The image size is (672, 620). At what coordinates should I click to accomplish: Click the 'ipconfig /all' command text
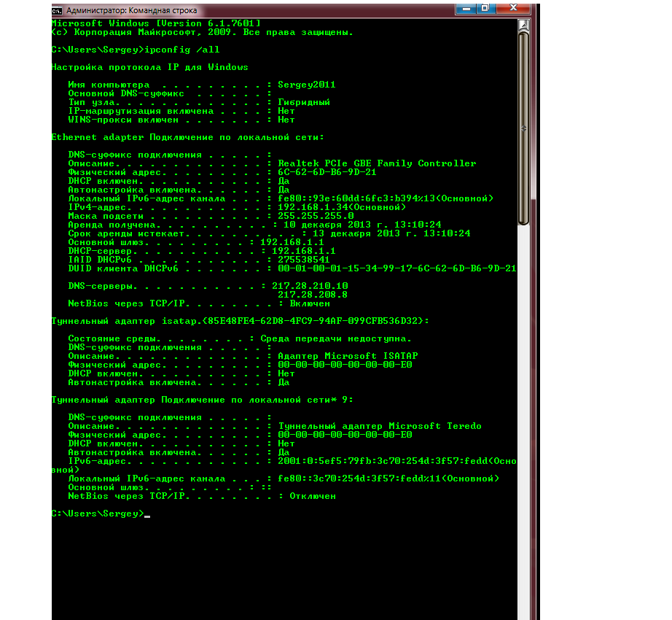[182, 50]
